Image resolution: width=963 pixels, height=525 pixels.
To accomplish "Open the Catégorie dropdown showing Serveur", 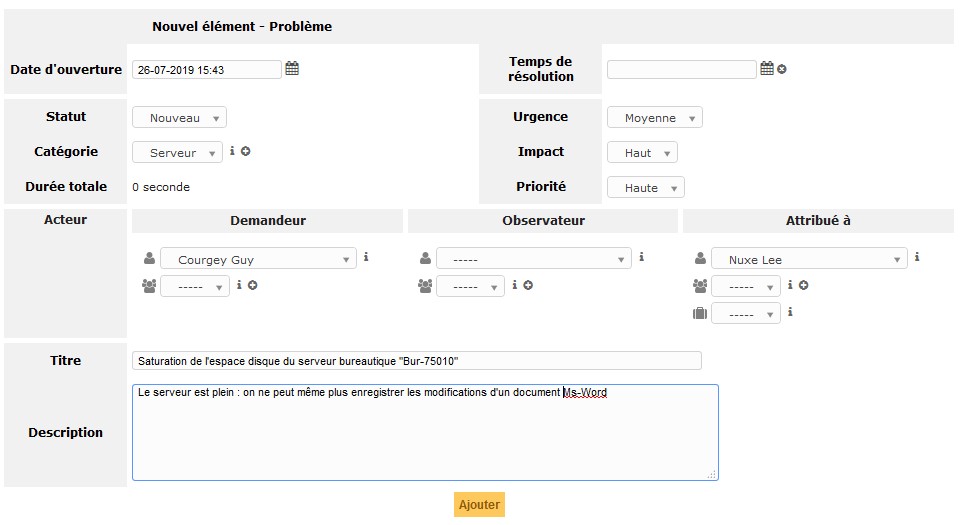I will pyautogui.click(x=177, y=152).
